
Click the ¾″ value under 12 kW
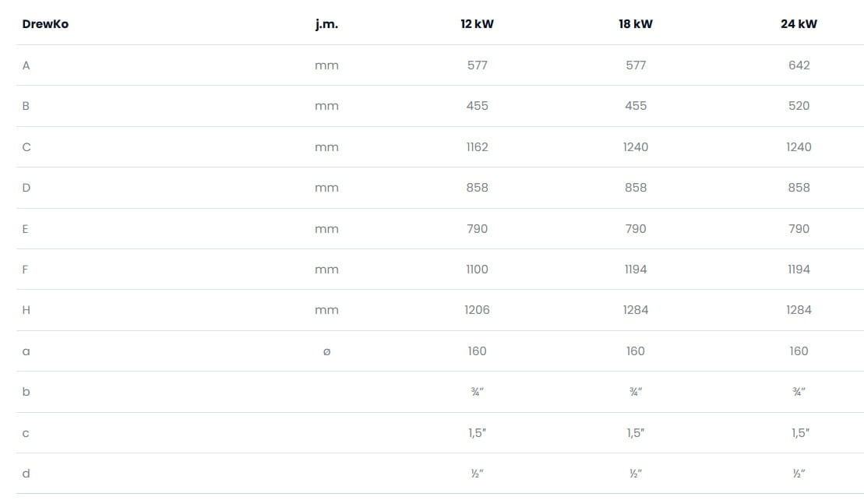coord(477,392)
